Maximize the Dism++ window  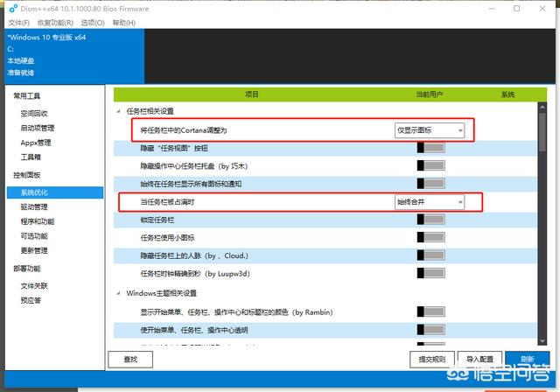(517, 9)
